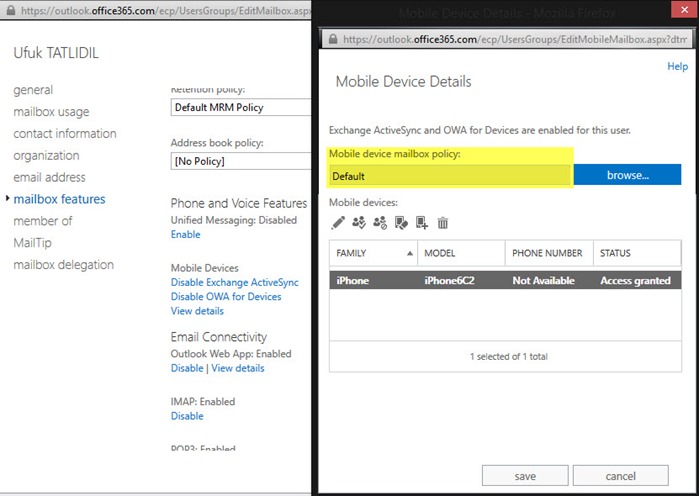Screen dimensions: 699x496
Task: Click padlock icon in Mobile Device Details address bar
Action: pos(333,39)
